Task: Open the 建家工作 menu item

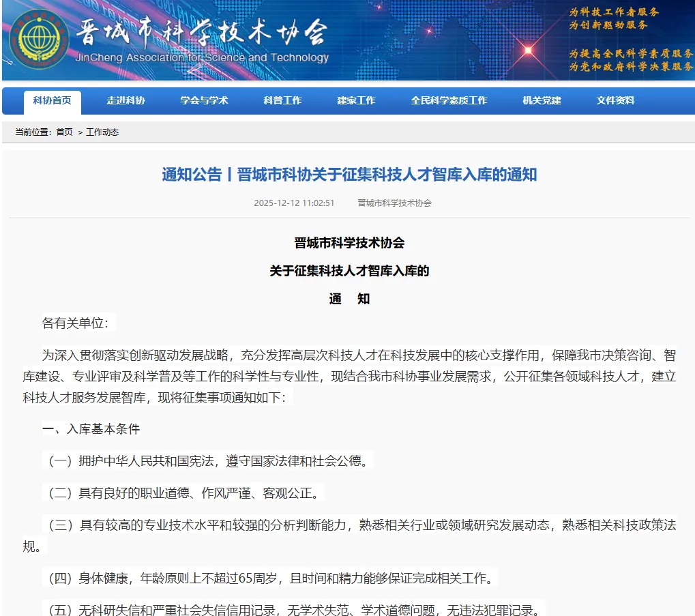Action: click(356, 100)
